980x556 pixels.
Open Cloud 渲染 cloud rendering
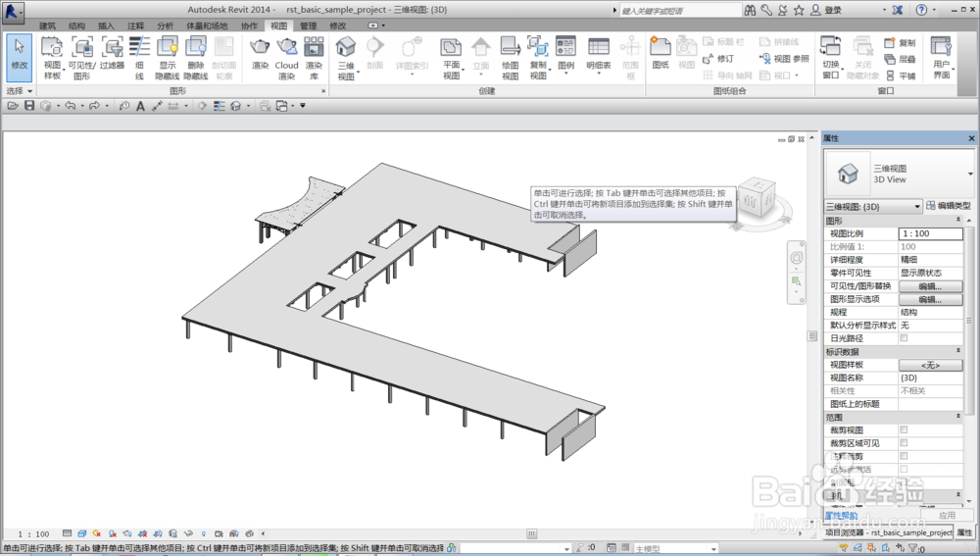(287, 58)
